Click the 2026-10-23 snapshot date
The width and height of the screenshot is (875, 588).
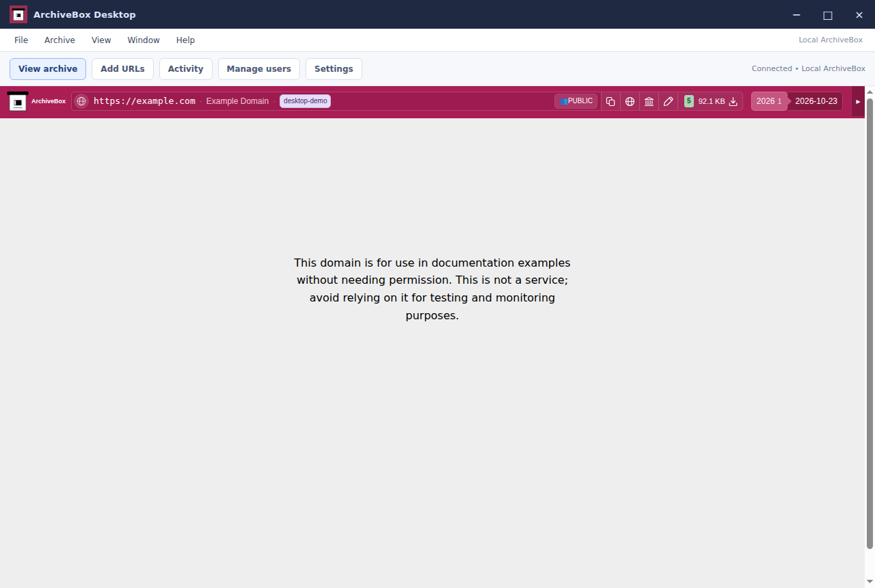click(816, 101)
